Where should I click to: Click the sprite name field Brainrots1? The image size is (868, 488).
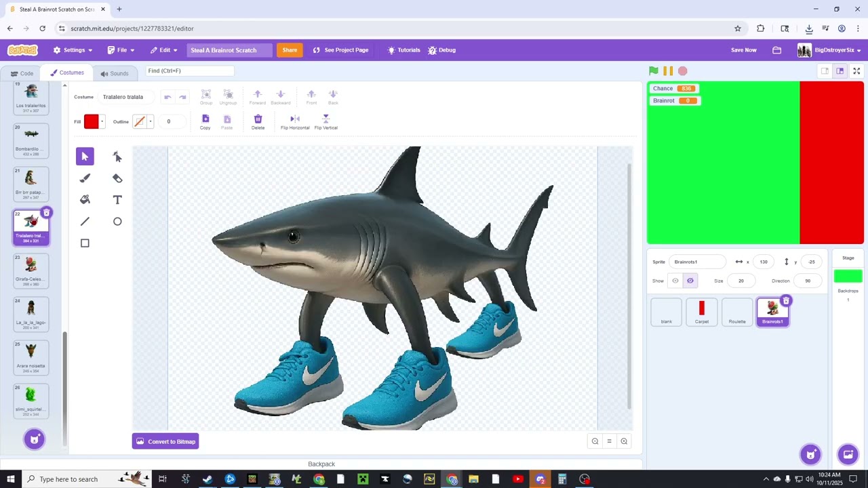tap(697, 262)
